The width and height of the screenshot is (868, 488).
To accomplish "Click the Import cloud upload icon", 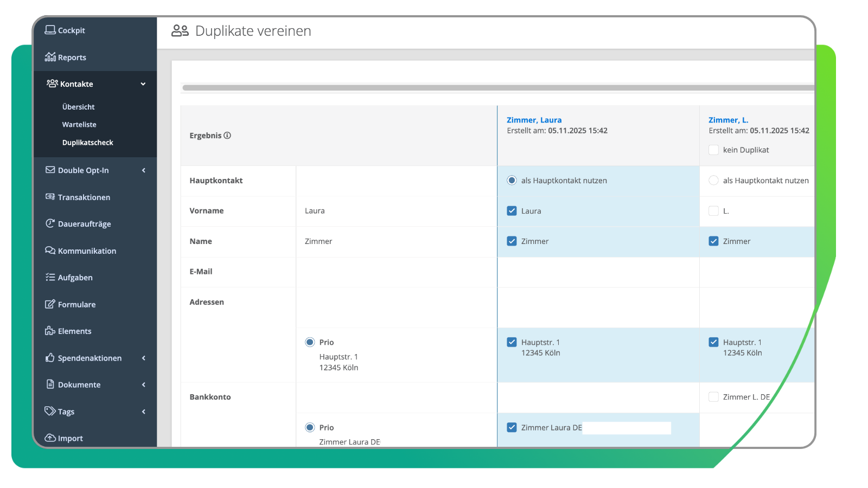I will click(x=50, y=438).
